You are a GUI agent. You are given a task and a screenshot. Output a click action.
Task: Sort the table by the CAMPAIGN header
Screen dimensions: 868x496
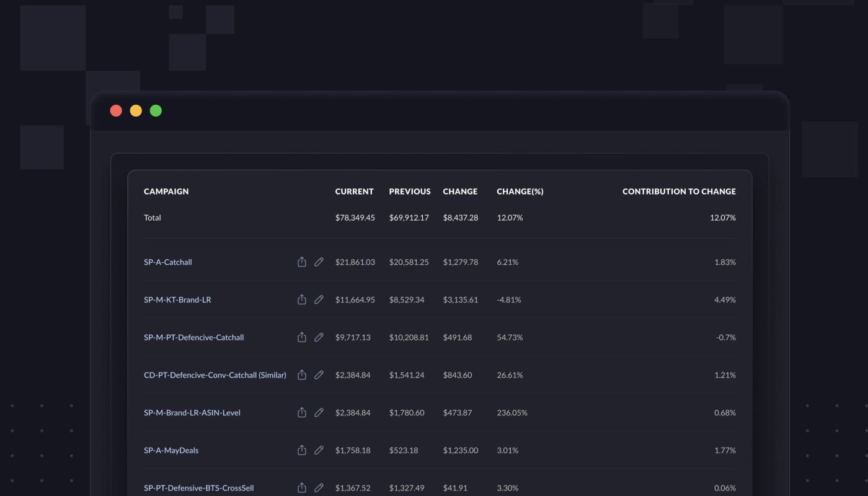tap(166, 192)
